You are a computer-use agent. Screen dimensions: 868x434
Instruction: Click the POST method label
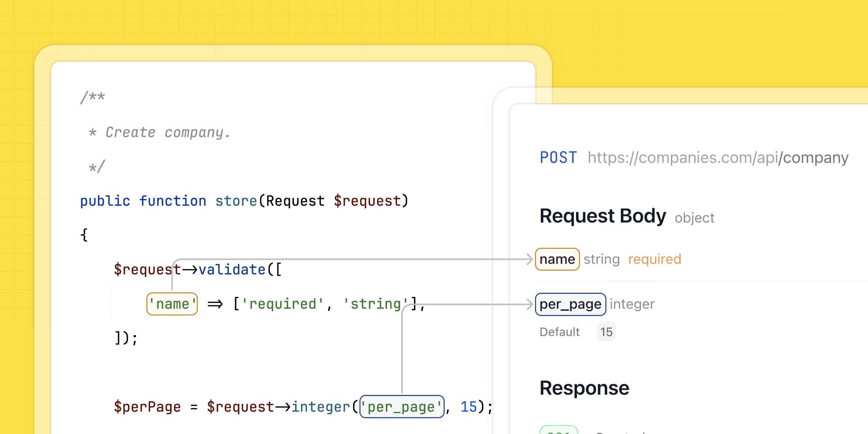click(558, 157)
